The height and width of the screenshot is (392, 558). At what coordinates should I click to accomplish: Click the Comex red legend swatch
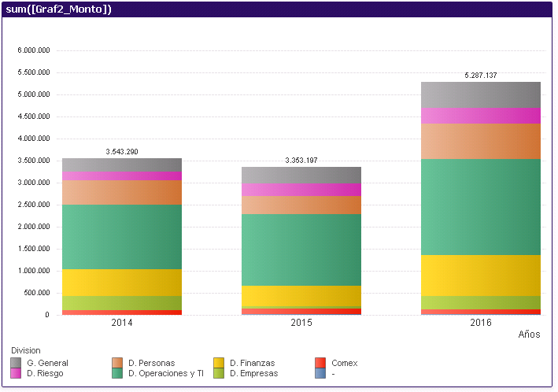(x=320, y=363)
